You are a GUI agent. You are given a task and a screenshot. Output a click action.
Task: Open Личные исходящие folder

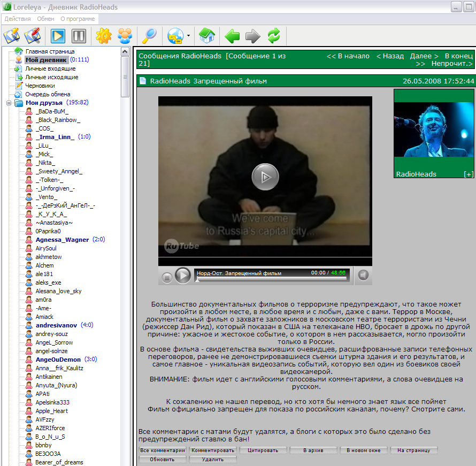(x=51, y=77)
